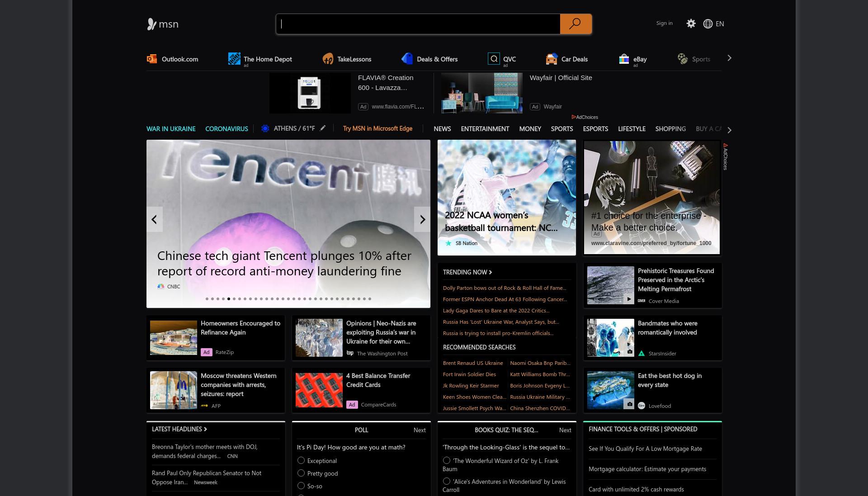Open the Deals & Offers shortcut icon
This screenshot has height=496, width=868.
(x=407, y=59)
